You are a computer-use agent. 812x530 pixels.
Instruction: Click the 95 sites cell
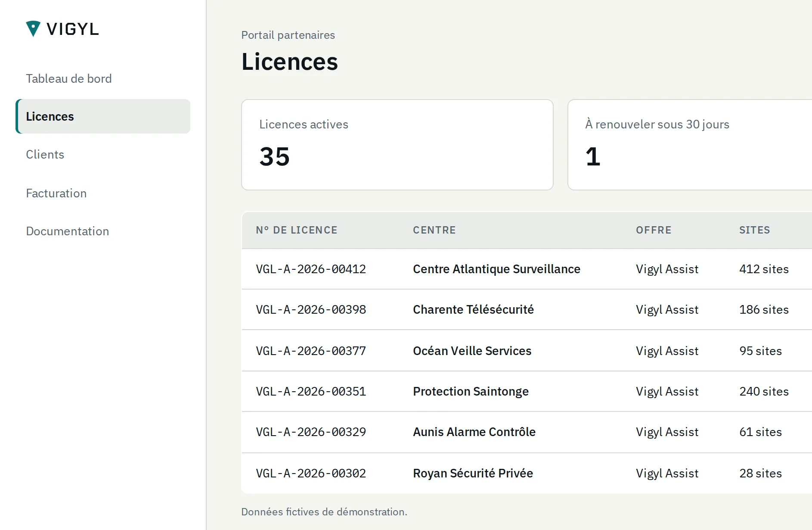point(760,351)
